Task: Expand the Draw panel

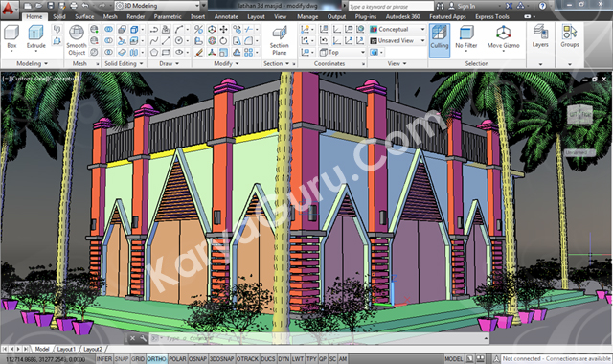Action: tap(169, 63)
